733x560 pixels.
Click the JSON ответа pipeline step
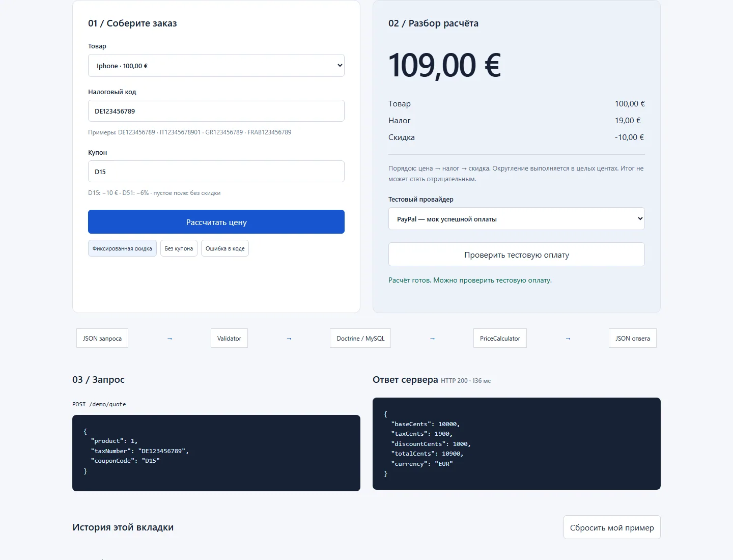click(633, 339)
